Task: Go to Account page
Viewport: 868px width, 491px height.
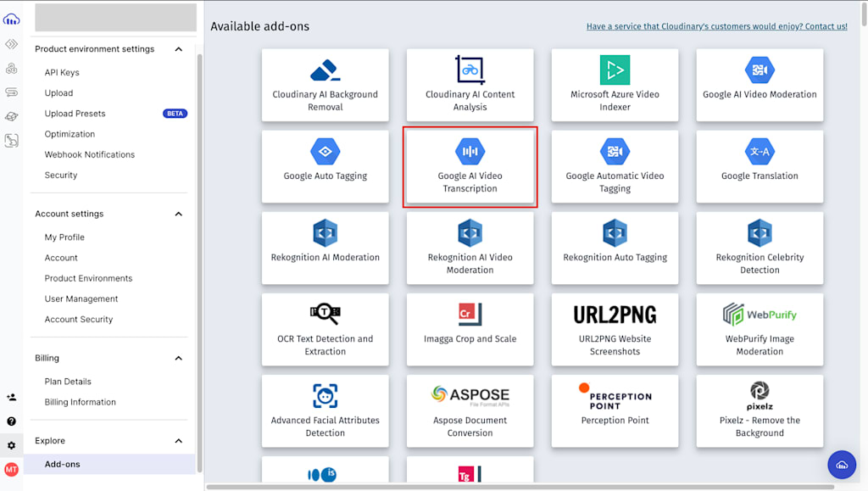Action: coord(61,258)
